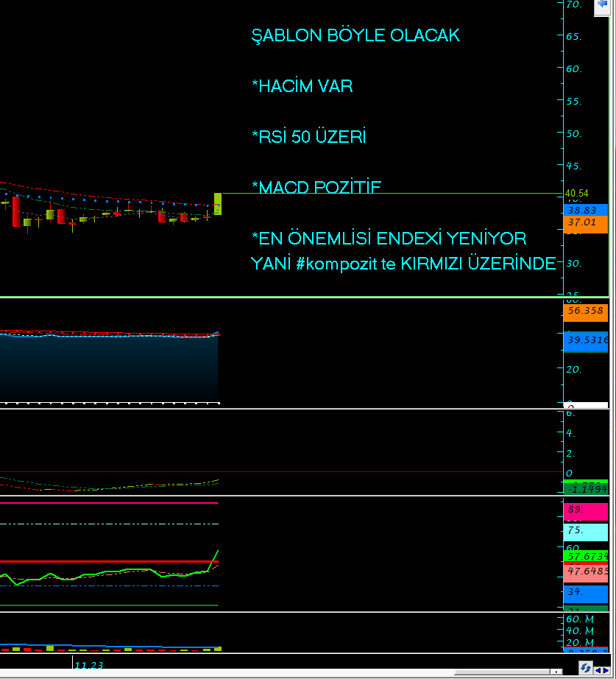Click the pink 89. level label
The height and width of the screenshot is (679, 616).
[586, 511]
